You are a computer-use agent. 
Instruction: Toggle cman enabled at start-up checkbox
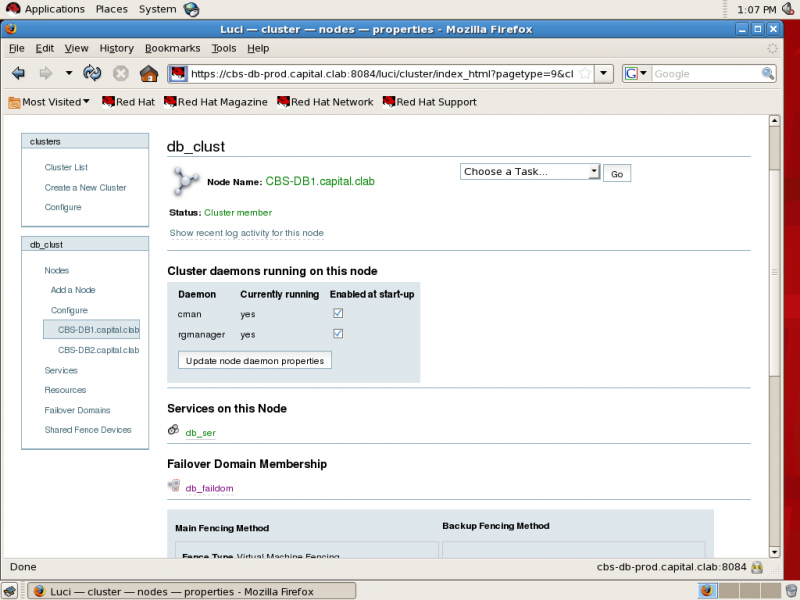tap(338, 313)
